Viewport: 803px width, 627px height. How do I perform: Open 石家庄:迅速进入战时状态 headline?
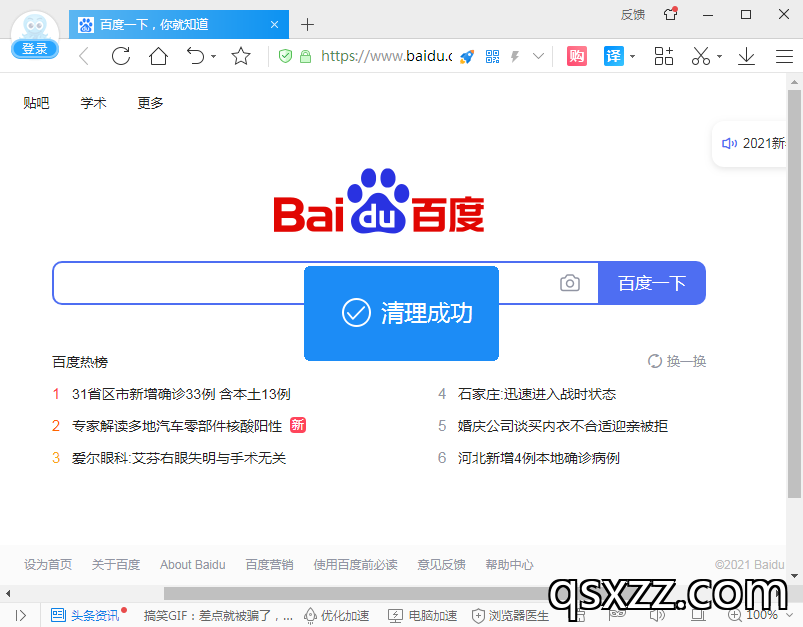(x=537, y=394)
